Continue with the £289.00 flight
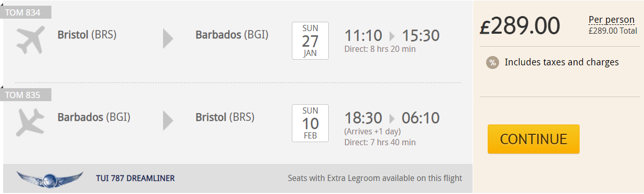The height and width of the screenshot is (194, 644). (x=533, y=139)
